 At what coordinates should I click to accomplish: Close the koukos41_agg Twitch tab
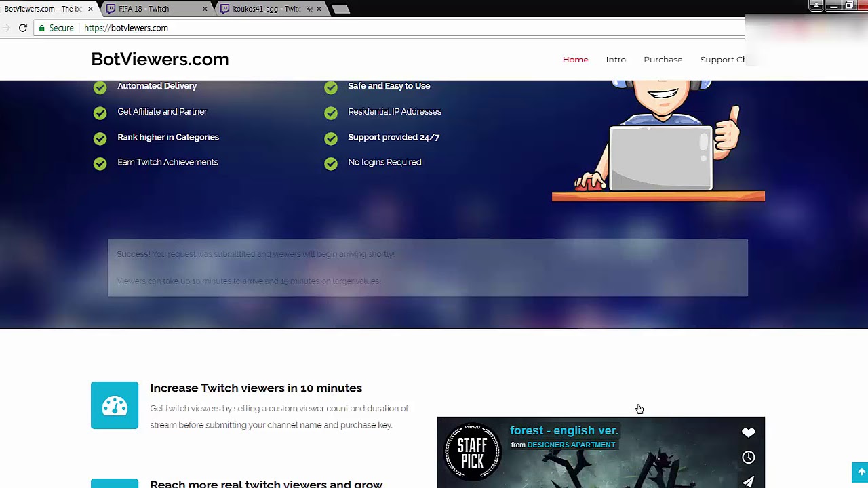click(319, 9)
